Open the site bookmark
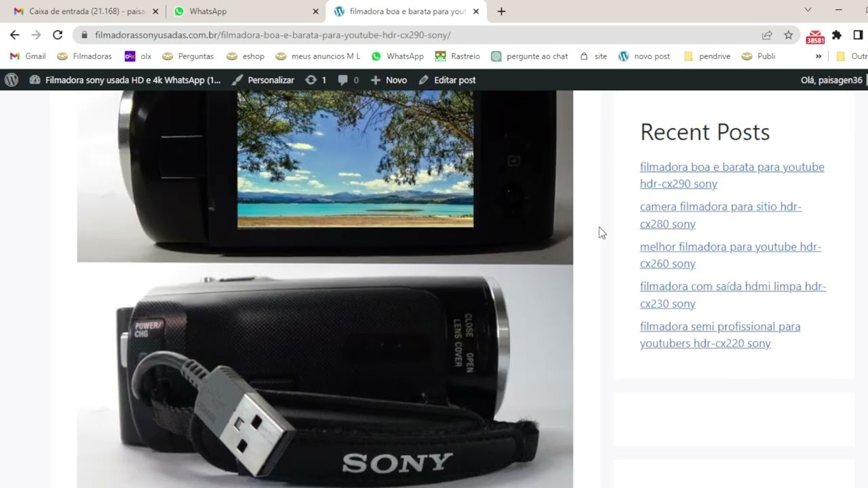The width and height of the screenshot is (868, 488). coord(593,56)
